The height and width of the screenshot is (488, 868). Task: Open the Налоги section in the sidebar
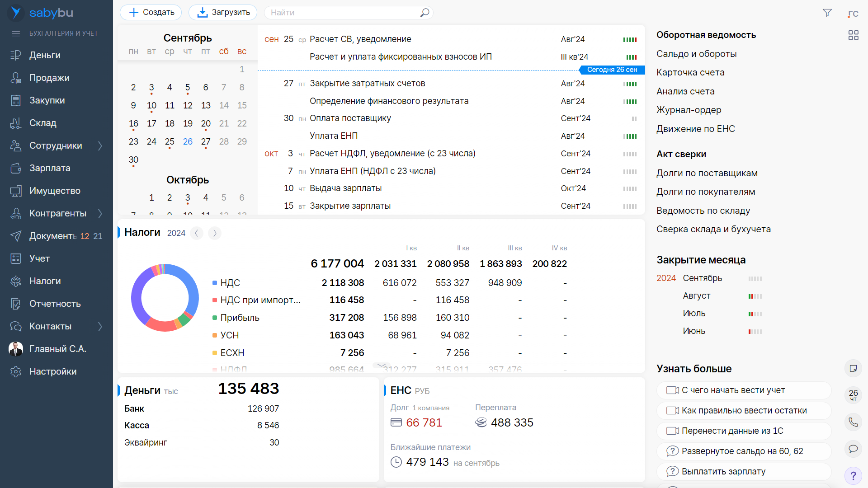[x=45, y=281]
